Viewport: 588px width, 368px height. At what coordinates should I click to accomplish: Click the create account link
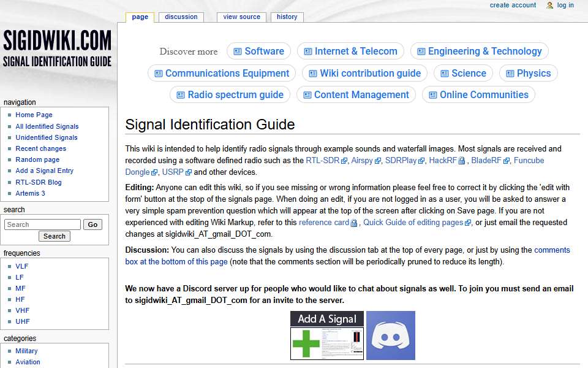click(513, 6)
